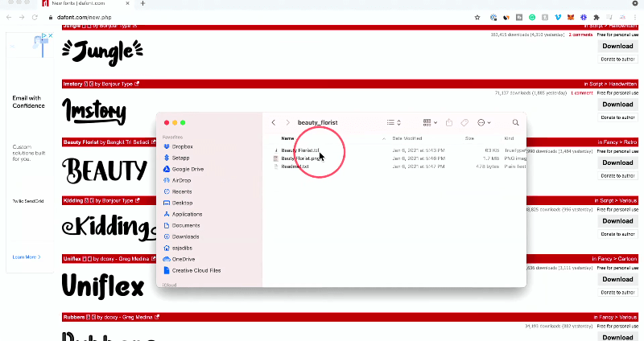This screenshot has height=341, width=644.
Task: Select the Readme!.txt file
Action: (x=295, y=166)
